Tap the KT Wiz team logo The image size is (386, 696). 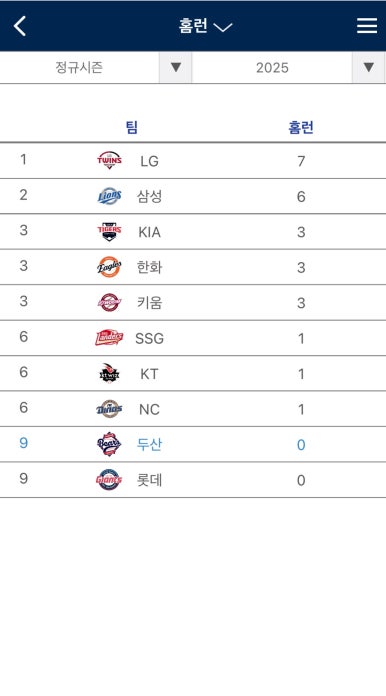click(109, 373)
